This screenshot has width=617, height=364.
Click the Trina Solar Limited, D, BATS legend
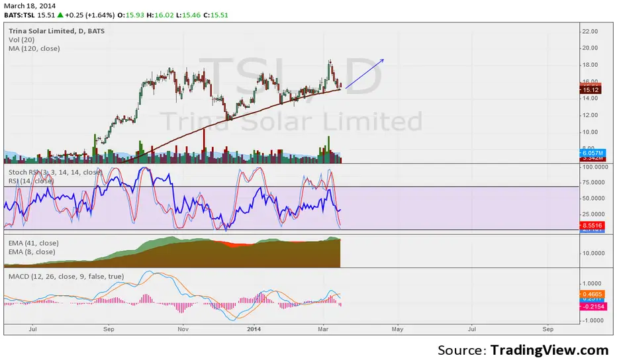pos(57,30)
